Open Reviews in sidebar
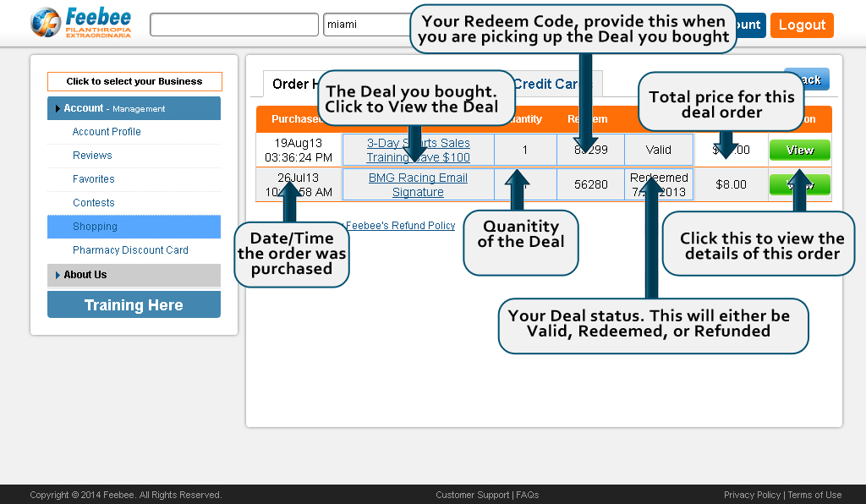The width and height of the screenshot is (866, 504). [92, 156]
